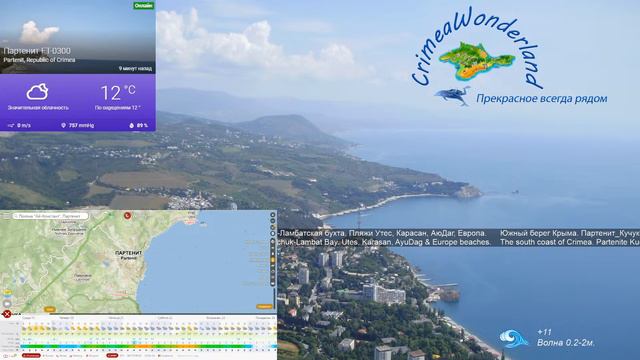Click 'Partenit, Republic of Crimea' subtitle
This screenshot has width=640, height=360.
tap(39, 60)
